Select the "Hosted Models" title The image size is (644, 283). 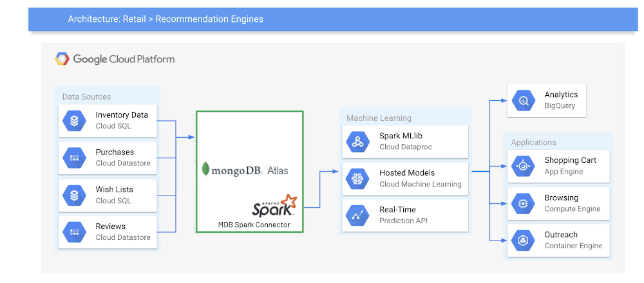407,172
